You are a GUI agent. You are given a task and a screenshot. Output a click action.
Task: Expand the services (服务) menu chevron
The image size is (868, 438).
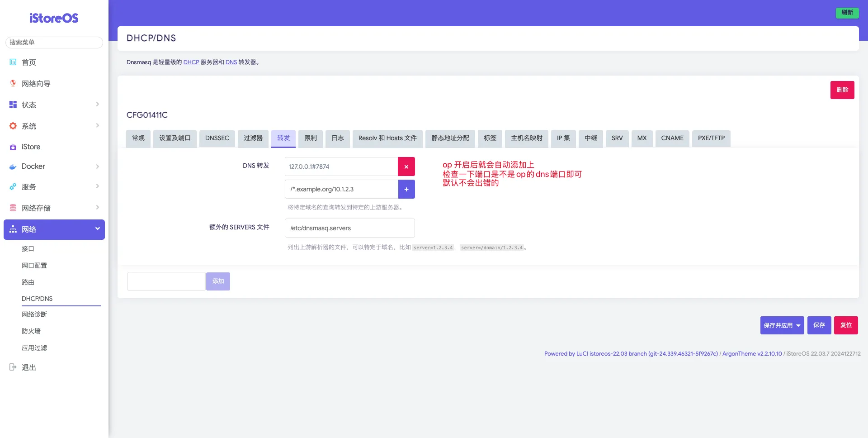(97, 186)
